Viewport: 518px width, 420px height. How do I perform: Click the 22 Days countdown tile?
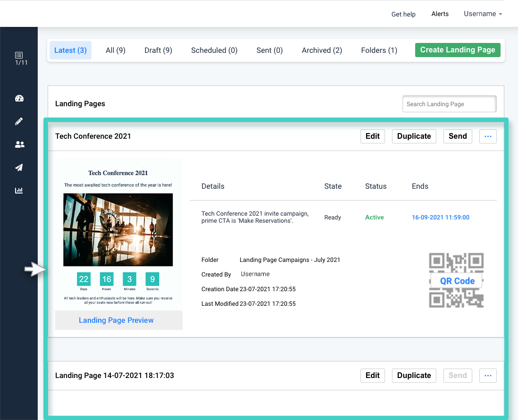click(84, 279)
